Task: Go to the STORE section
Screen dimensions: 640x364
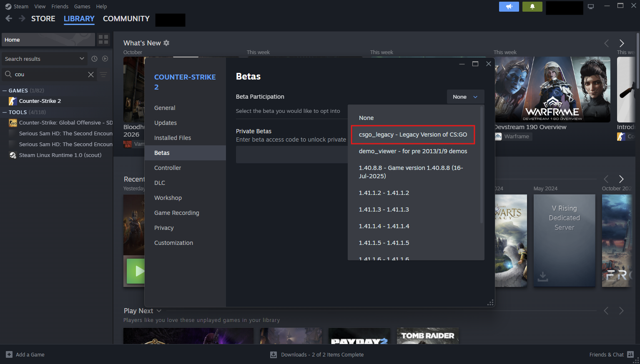Action: click(x=43, y=19)
